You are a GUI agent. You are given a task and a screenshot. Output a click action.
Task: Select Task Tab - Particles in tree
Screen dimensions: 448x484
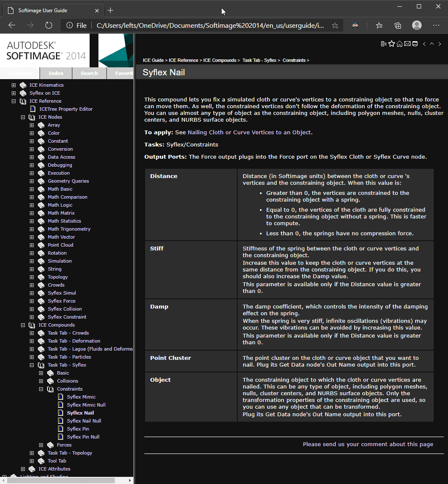(69, 357)
